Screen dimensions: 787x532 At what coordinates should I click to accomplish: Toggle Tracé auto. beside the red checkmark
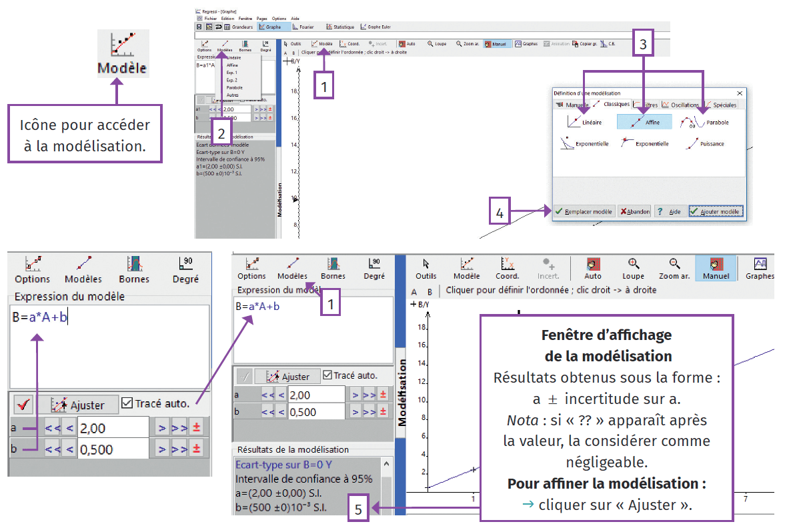(x=128, y=403)
